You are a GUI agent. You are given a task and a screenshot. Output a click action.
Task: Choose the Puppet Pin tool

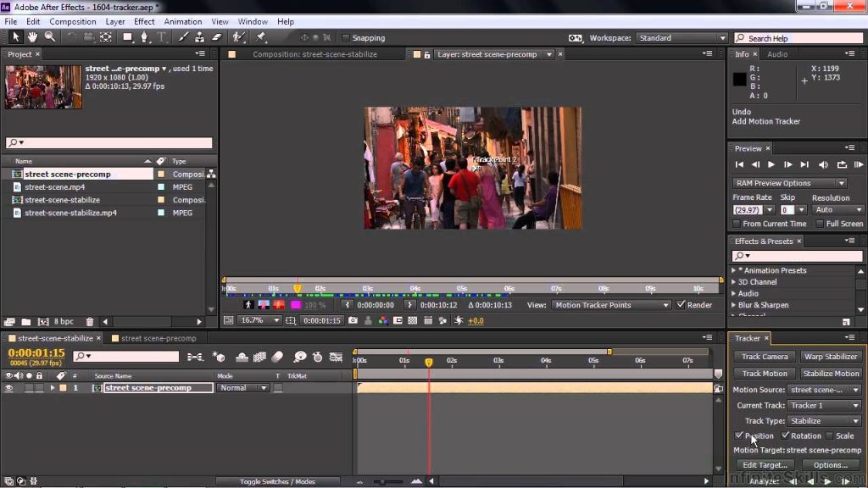click(x=261, y=37)
